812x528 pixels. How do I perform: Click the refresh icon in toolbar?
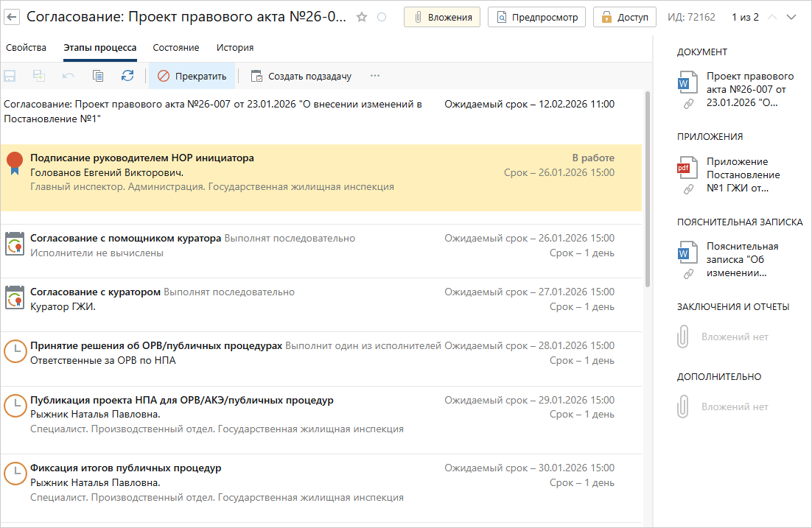pos(127,76)
